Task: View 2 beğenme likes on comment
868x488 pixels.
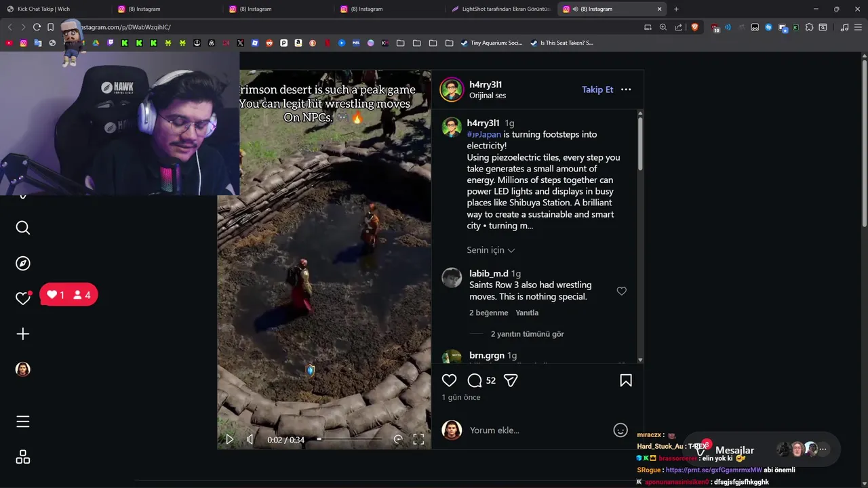Action: tap(488, 312)
